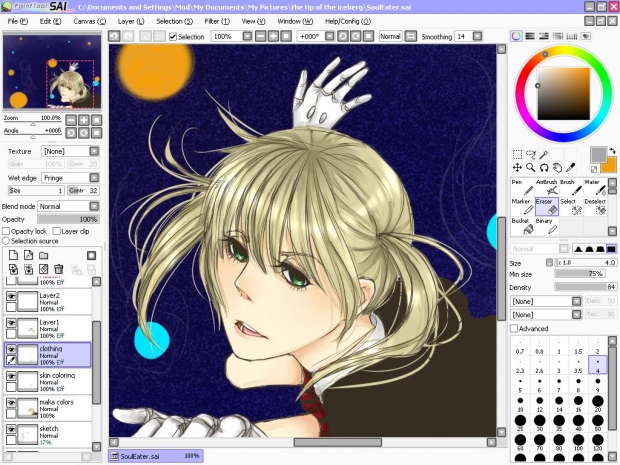Select the Bucket tool
Viewport: 620px width, 465px height.
[522, 226]
